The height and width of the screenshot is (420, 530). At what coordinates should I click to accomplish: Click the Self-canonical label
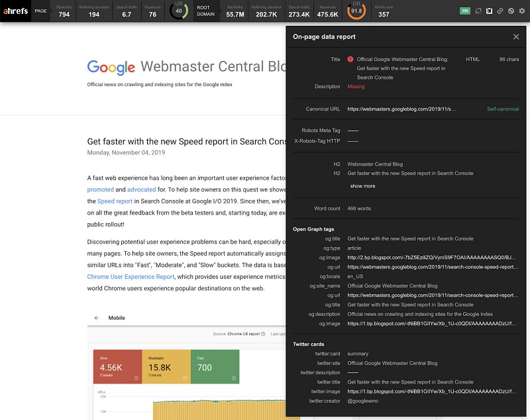pos(503,109)
